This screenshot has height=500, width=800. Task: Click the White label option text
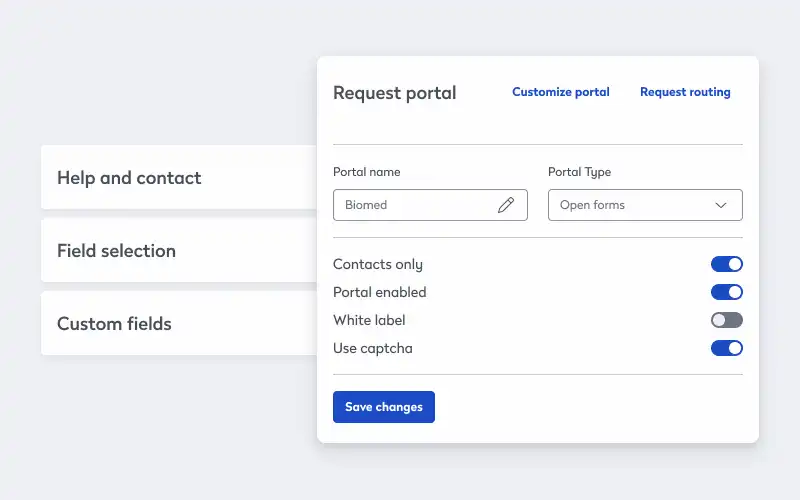(x=369, y=320)
